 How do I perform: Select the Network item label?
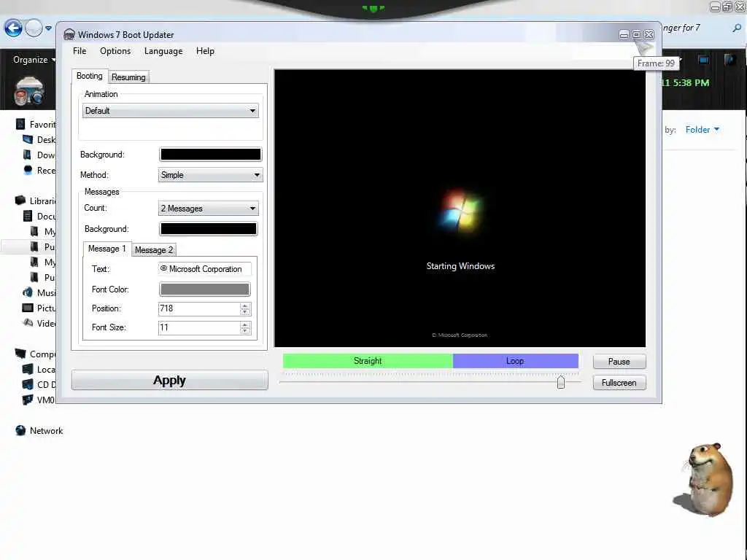coord(46,430)
